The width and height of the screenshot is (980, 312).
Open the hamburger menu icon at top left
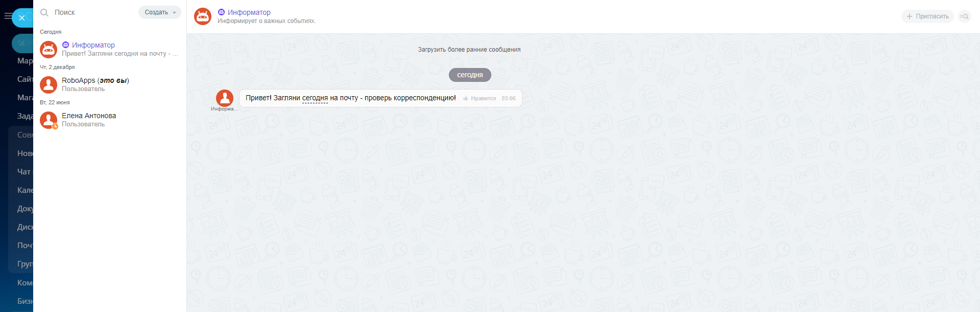[7, 16]
